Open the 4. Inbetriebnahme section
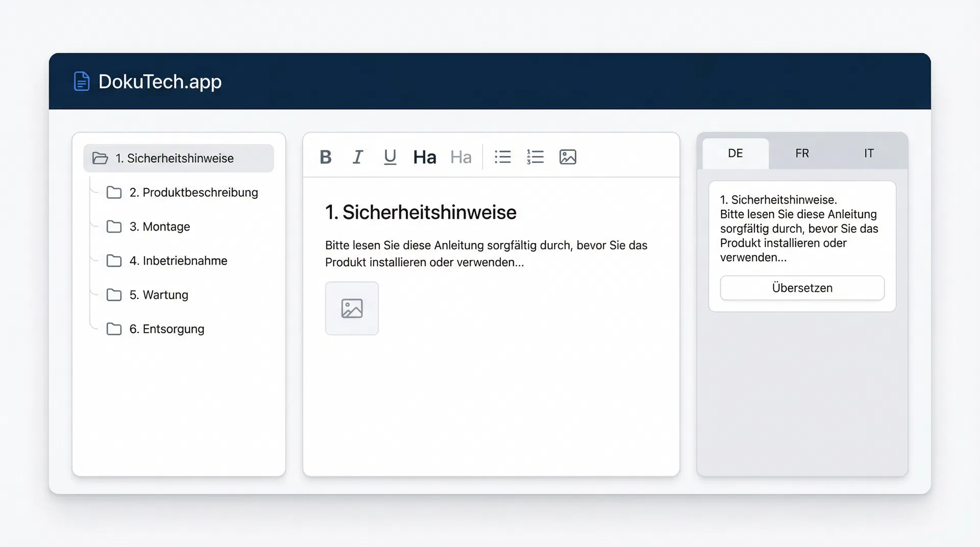Image resolution: width=980 pixels, height=547 pixels. (x=178, y=261)
